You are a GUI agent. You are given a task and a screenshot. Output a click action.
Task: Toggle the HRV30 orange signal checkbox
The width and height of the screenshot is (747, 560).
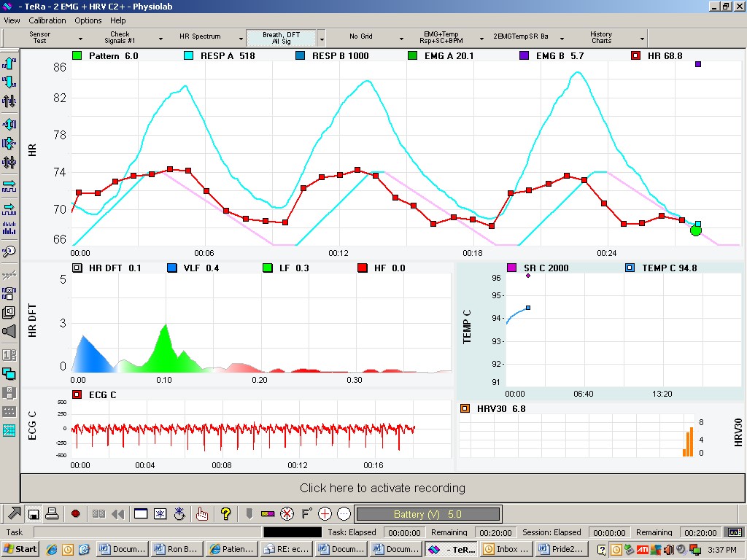(465, 408)
